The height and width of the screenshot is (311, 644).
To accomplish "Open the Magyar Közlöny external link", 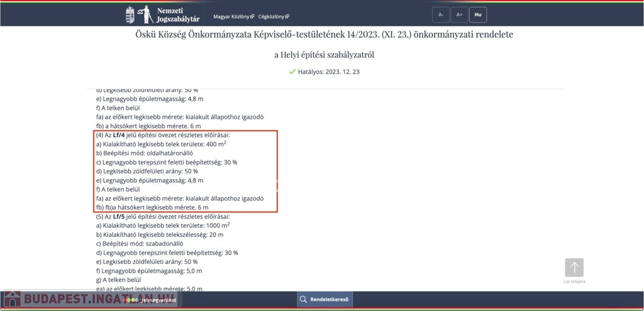I will pyautogui.click(x=233, y=16).
